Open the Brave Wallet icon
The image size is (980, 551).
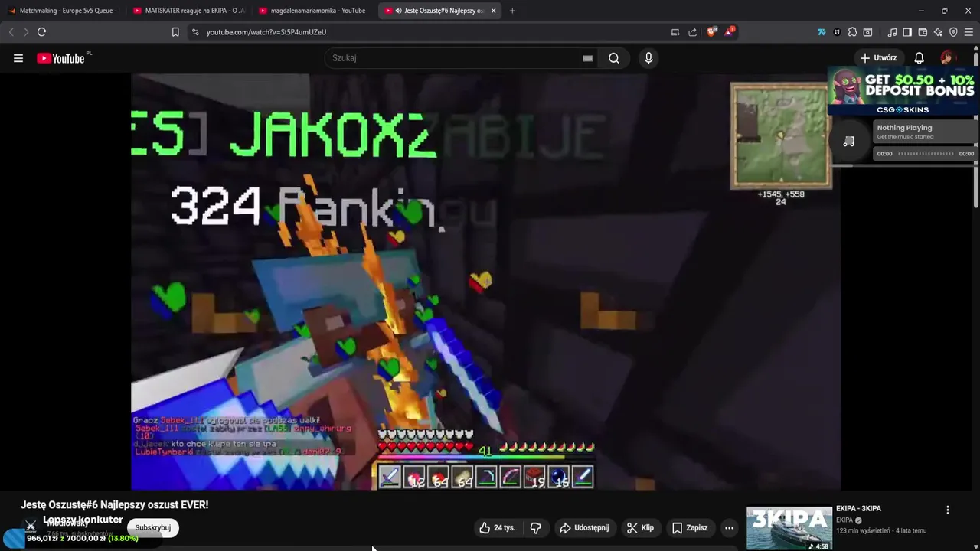point(923,32)
